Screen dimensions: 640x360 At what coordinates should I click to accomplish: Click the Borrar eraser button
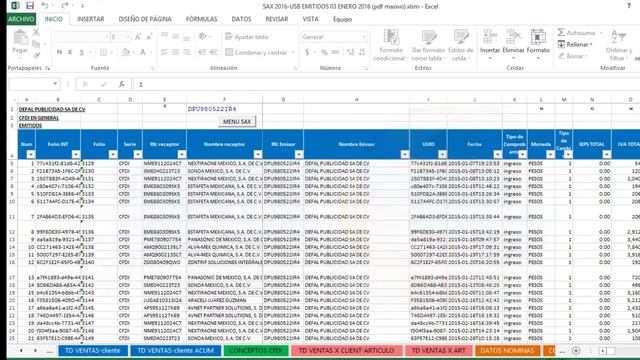pyautogui.click(x=572, y=56)
